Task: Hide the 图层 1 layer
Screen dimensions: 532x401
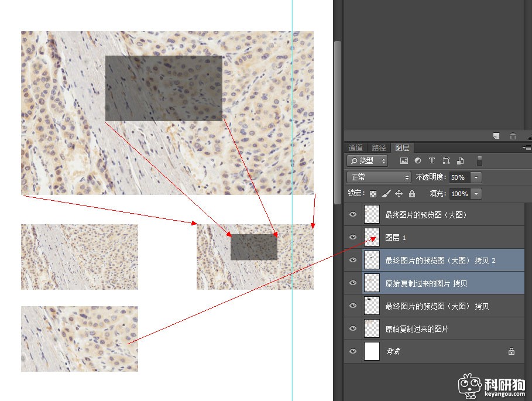Action: (x=352, y=238)
